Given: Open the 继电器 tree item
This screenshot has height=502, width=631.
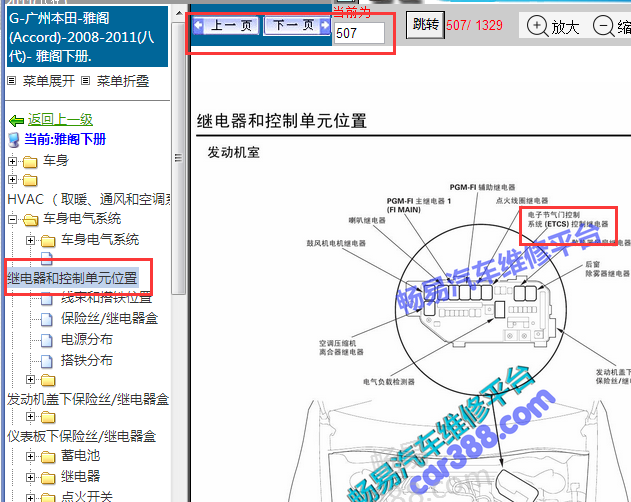Looking at the screenshot, I should (x=80, y=477).
